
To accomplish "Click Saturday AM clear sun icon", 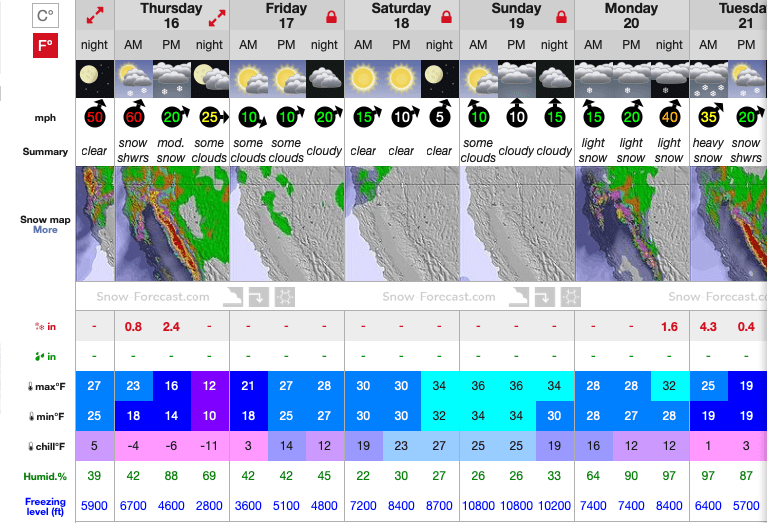I will point(363,79).
